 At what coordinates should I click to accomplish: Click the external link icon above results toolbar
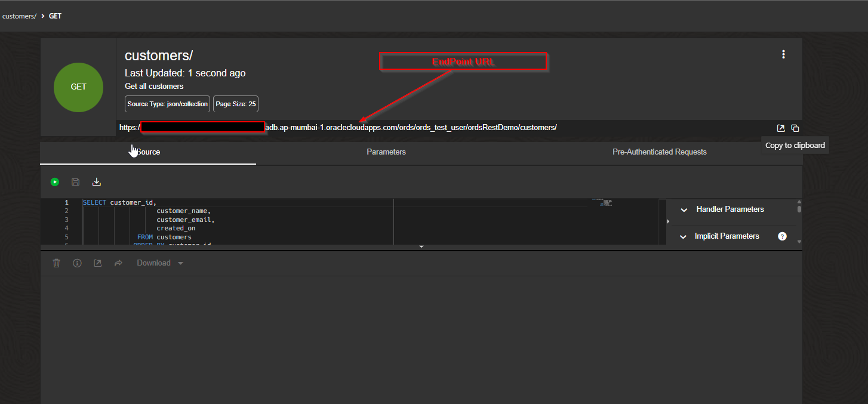point(97,263)
